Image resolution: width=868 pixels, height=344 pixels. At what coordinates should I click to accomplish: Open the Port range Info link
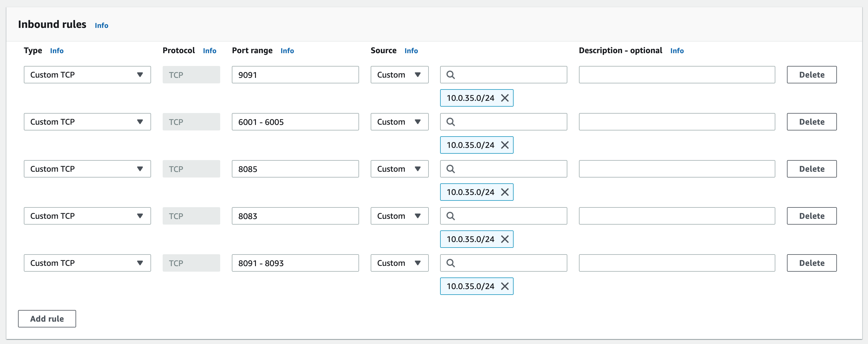tap(287, 51)
